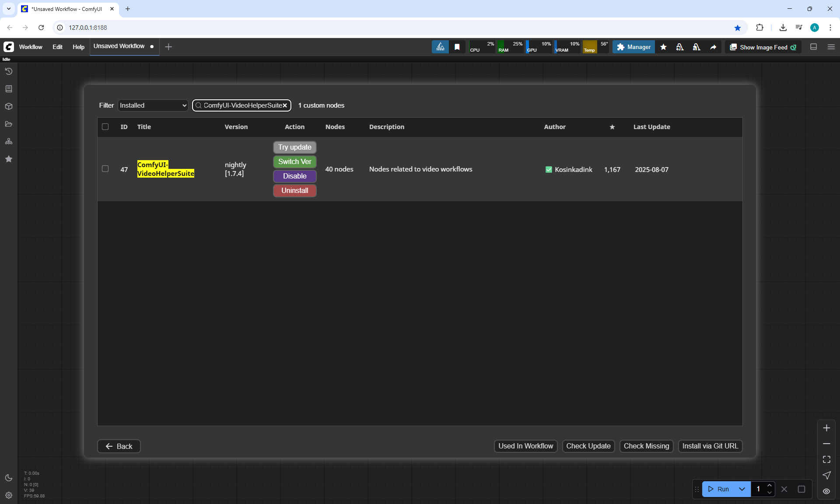Screen dimensions: 840x504
Task: Check the ComfyUI-VideoHelperSuite row checkbox
Action: point(105,169)
